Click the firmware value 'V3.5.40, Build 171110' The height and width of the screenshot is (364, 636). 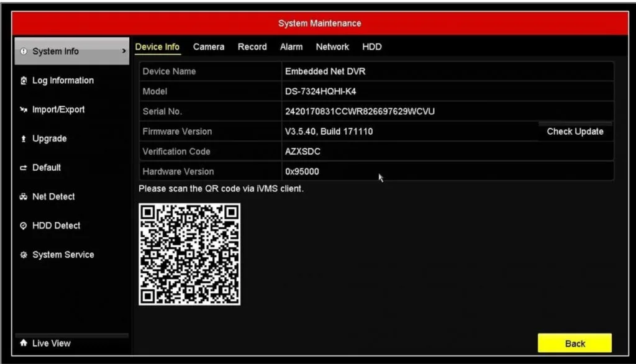pyautogui.click(x=329, y=132)
